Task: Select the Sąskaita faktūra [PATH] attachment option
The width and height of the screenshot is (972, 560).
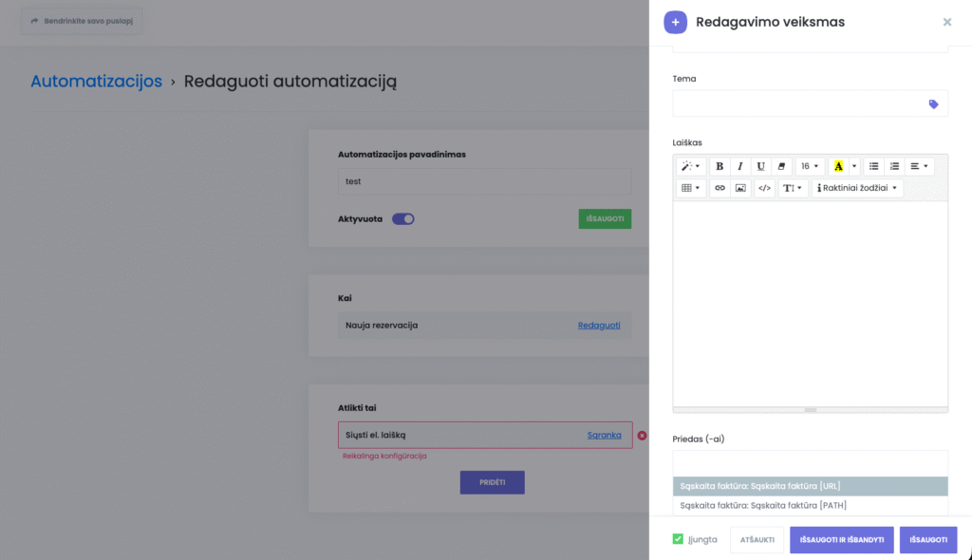Action: pos(762,506)
